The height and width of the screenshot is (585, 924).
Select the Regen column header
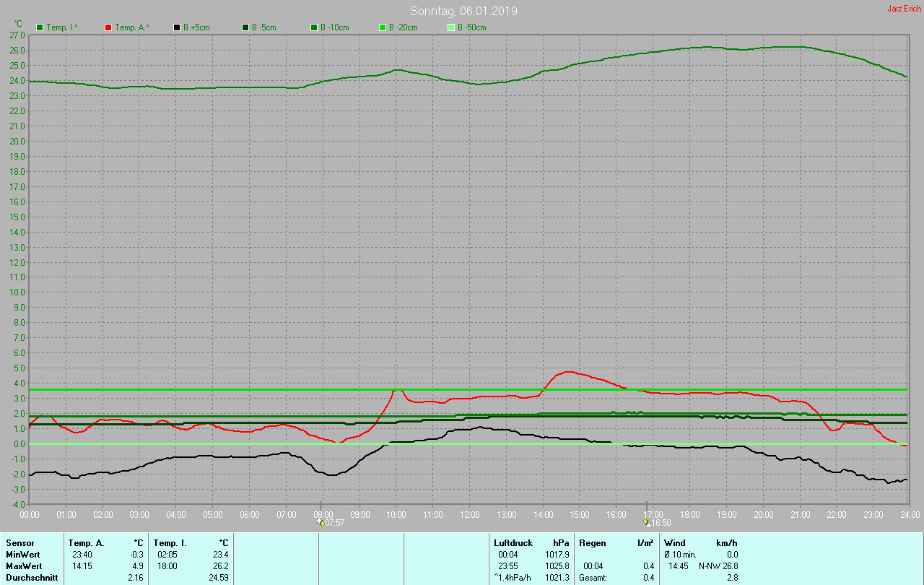pyautogui.click(x=592, y=542)
